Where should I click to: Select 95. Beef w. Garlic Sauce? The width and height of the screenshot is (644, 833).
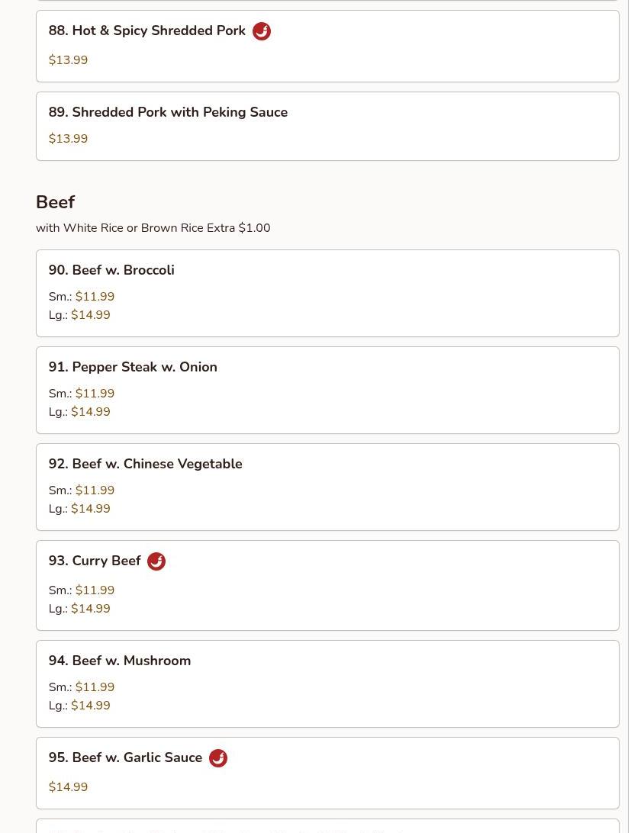tap(126, 758)
